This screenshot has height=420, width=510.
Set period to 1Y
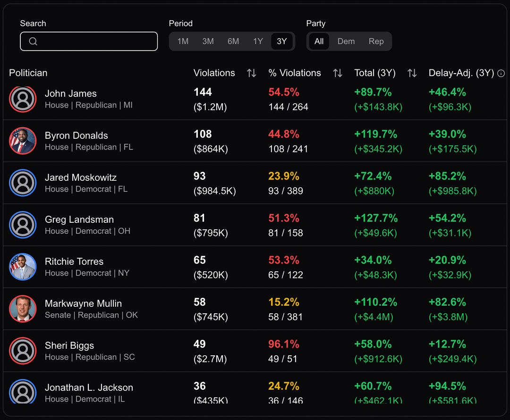click(258, 42)
